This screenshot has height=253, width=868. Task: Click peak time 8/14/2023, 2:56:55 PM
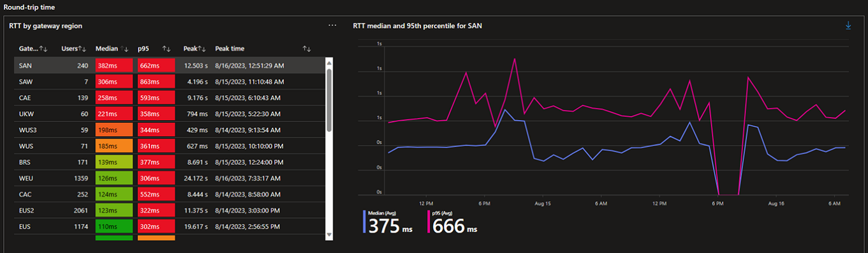pyautogui.click(x=248, y=226)
